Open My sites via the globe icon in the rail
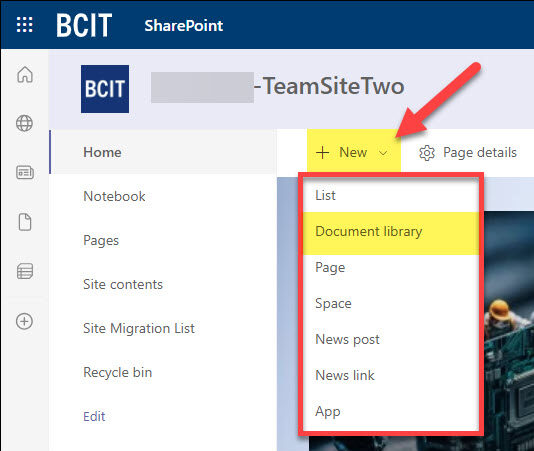 [25, 123]
